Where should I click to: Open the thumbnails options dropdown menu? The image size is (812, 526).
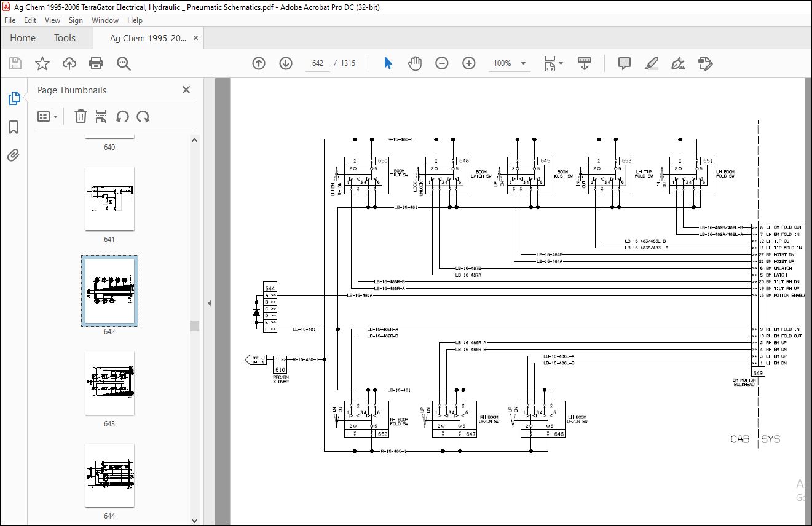click(47, 116)
